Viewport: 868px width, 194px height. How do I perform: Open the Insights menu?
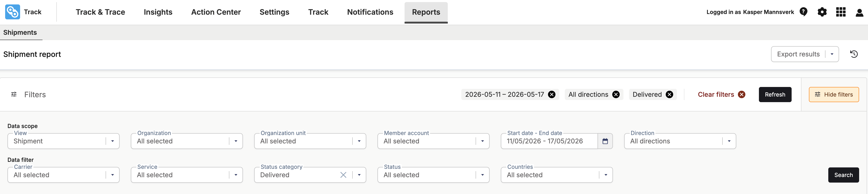coord(158,12)
